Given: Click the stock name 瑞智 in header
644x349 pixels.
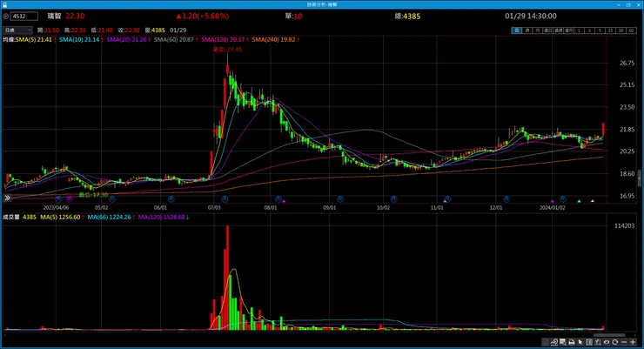Looking at the screenshot, I should click(x=54, y=16).
